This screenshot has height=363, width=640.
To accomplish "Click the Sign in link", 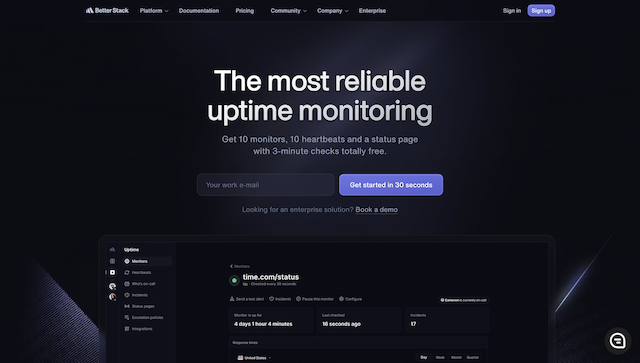I will coord(512,11).
